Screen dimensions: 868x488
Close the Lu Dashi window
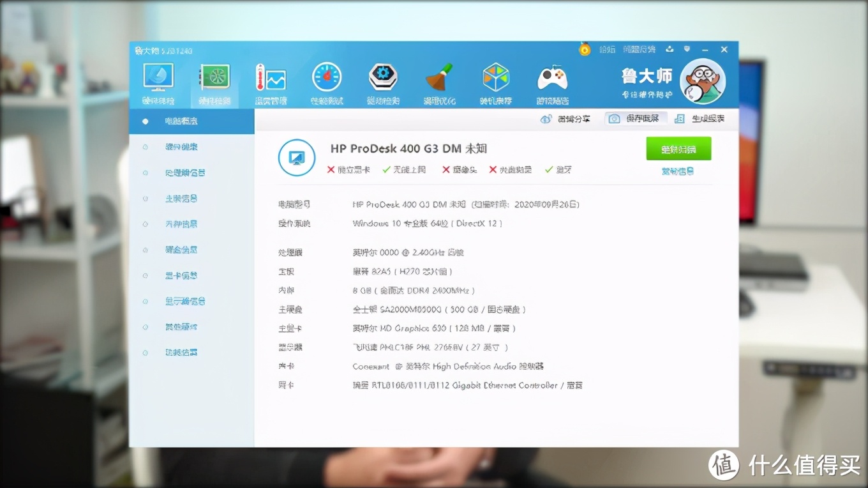(x=724, y=49)
